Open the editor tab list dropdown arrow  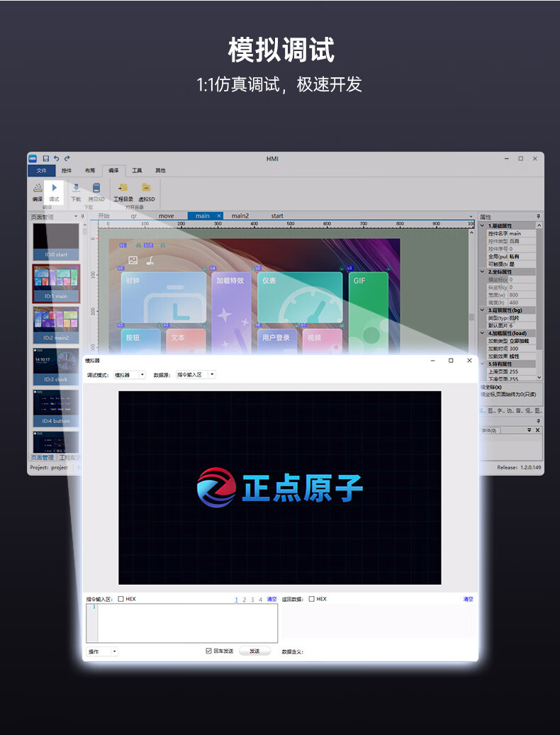(x=471, y=216)
